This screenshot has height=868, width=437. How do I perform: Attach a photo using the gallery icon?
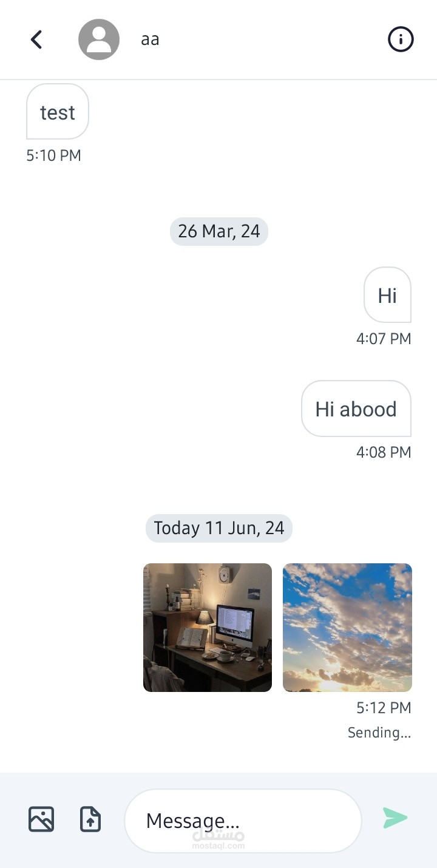click(41, 819)
